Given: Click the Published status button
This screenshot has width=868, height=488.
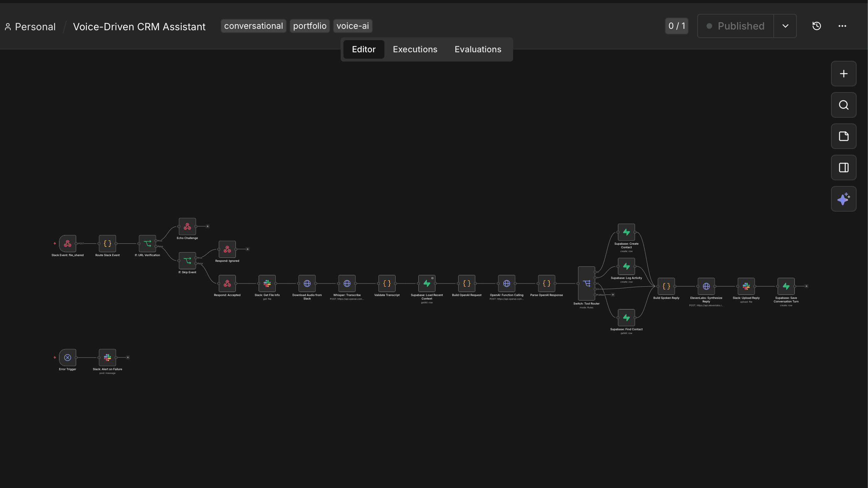Looking at the screenshot, I should point(735,26).
